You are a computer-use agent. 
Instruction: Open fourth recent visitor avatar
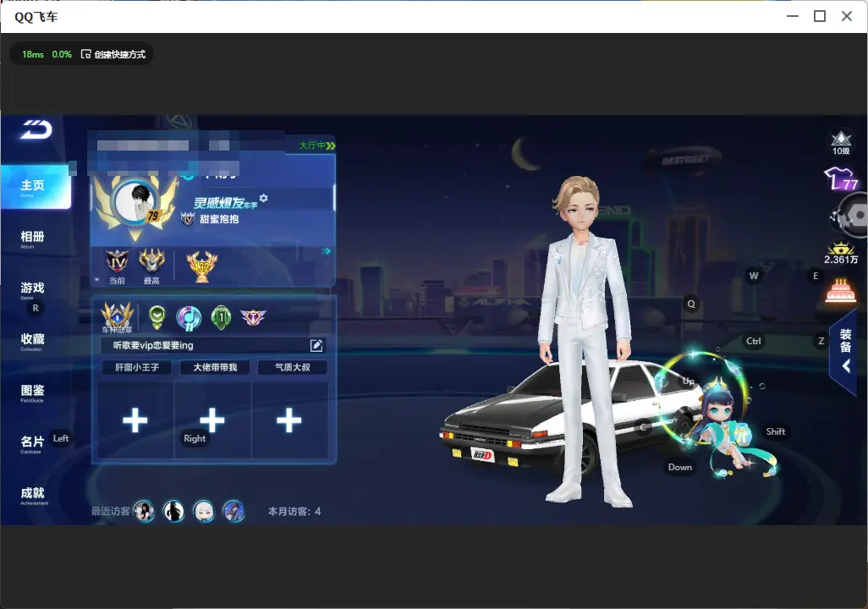233,511
